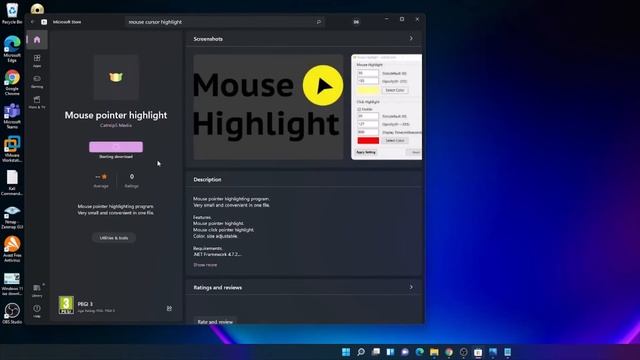Select the OBS Studio desktop shortcut
The width and height of the screenshot is (640, 360).
(x=12, y=313)
